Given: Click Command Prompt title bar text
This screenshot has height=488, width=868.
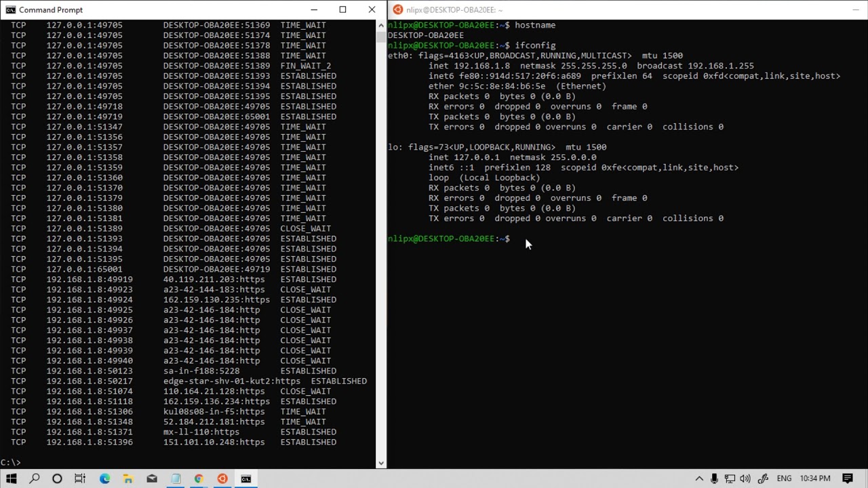Looking at the screenshot, I should point(51,9).
